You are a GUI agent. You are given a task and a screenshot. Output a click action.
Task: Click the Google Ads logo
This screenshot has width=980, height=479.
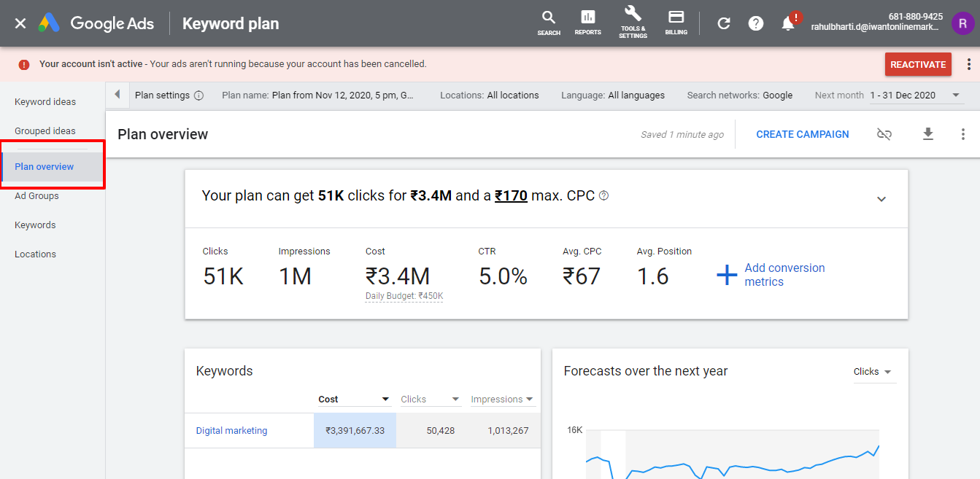click(x=96, y=23)
